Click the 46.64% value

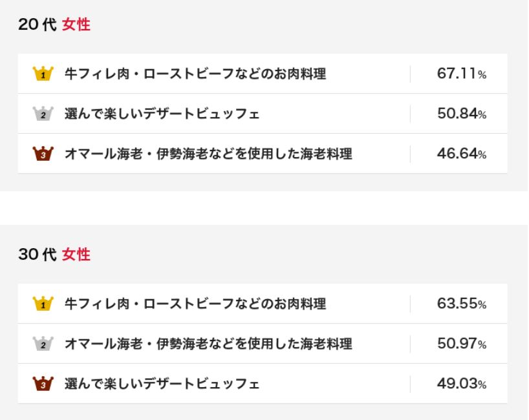[462, 154]
